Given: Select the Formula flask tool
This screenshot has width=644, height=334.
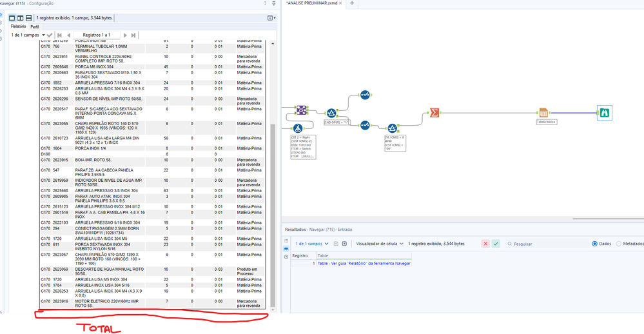Looking at the screenshot, I should tap(298, 128).
